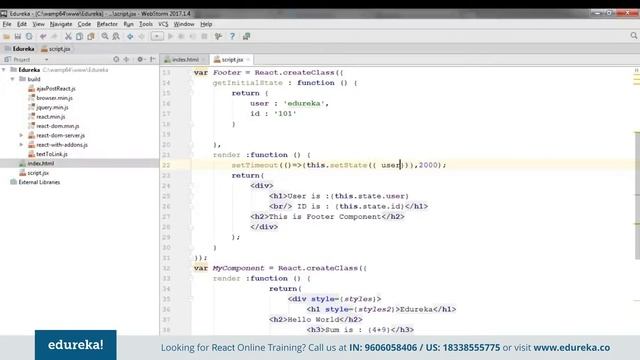Toggle fold marker at line 33 render
This screenshot has height=360, width=640.
pos(190,278)
